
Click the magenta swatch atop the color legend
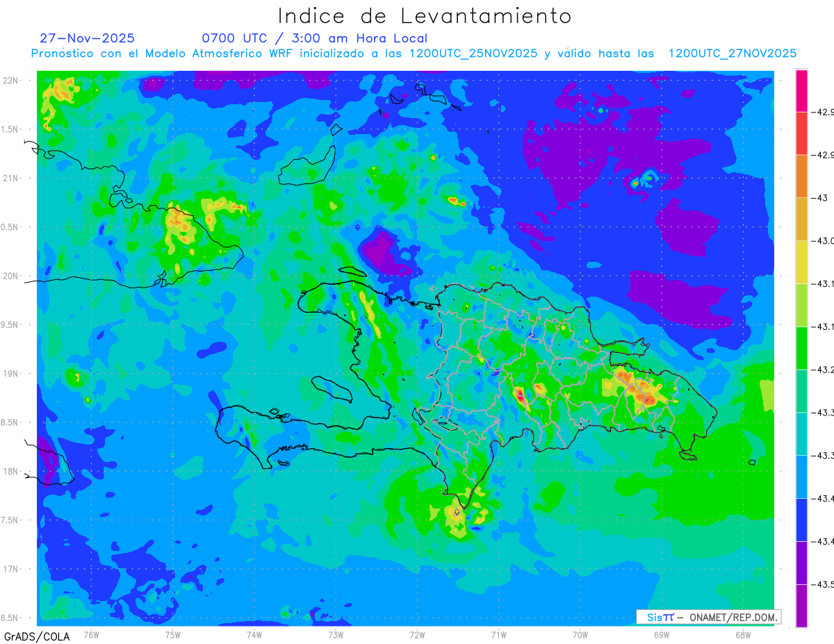point(801,90)
